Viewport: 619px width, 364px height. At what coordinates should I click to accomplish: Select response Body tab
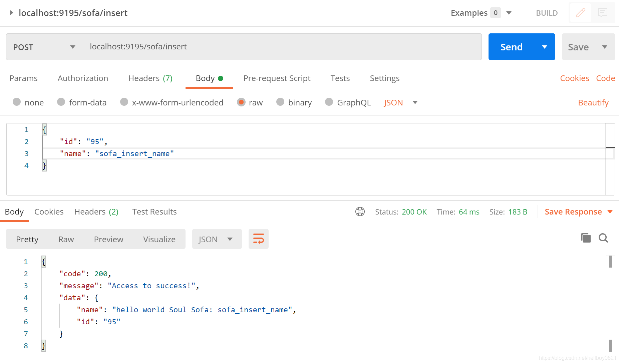(x=14, y=212)
